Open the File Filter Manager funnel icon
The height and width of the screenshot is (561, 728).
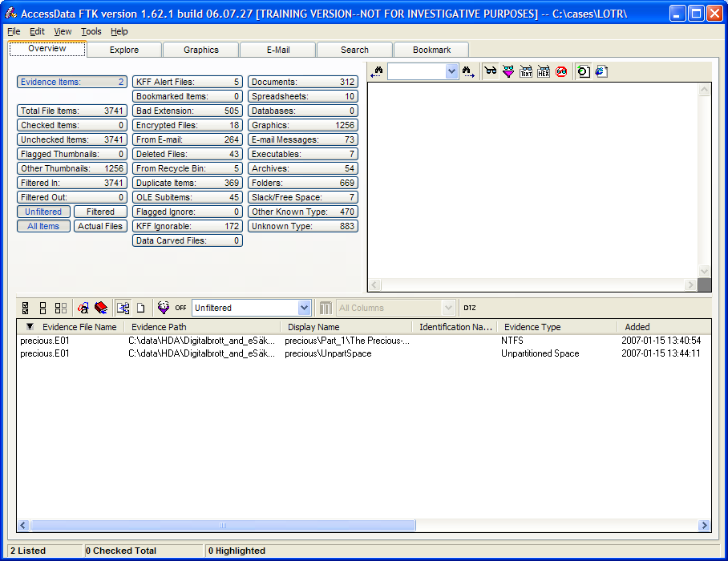click(164, 308)
